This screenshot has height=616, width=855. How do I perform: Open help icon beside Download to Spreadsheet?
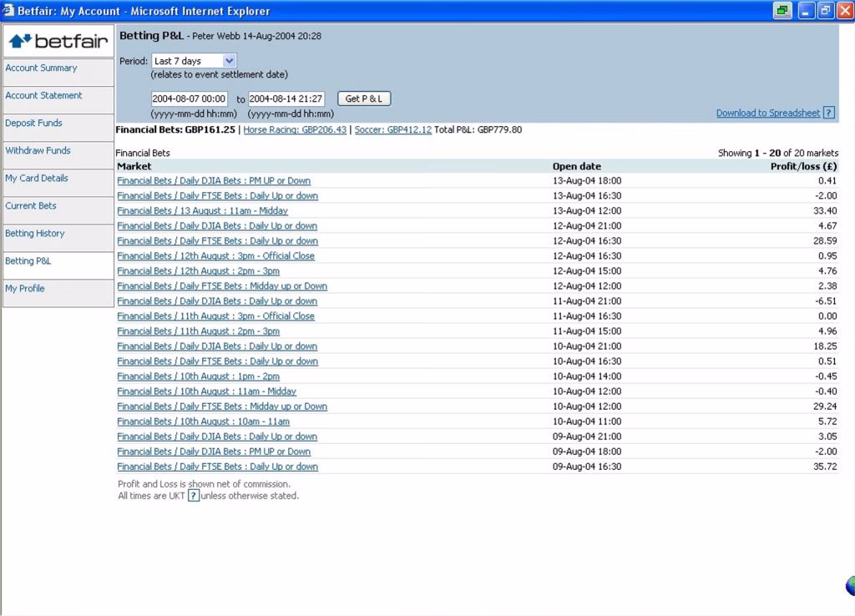[x=829, y=113]
